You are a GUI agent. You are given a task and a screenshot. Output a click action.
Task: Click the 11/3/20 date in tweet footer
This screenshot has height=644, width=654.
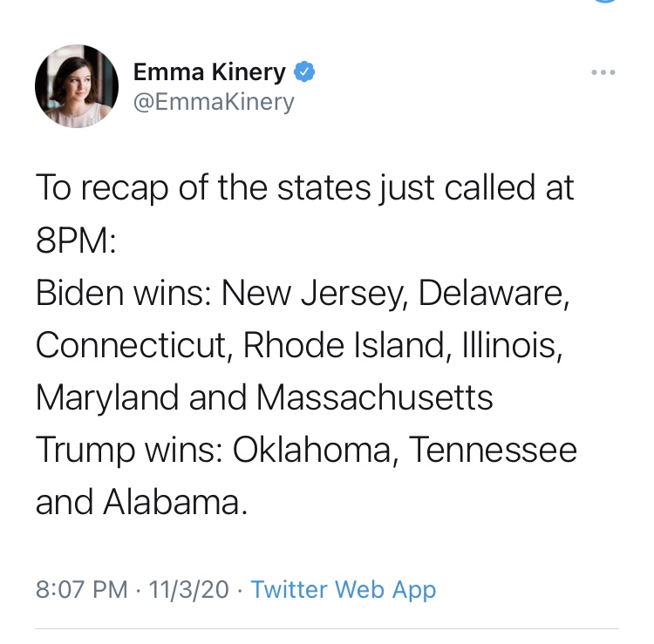188,589
